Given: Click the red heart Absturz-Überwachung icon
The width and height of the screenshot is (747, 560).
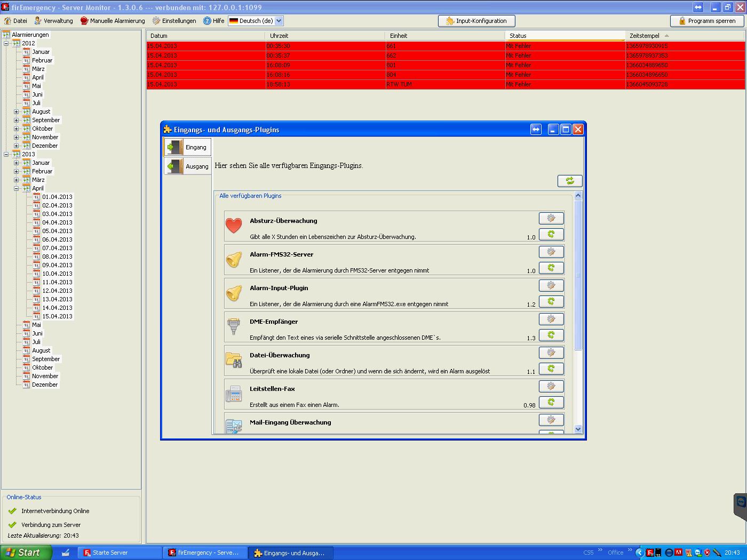Looking at the screenshot, I should click(234, 226).
